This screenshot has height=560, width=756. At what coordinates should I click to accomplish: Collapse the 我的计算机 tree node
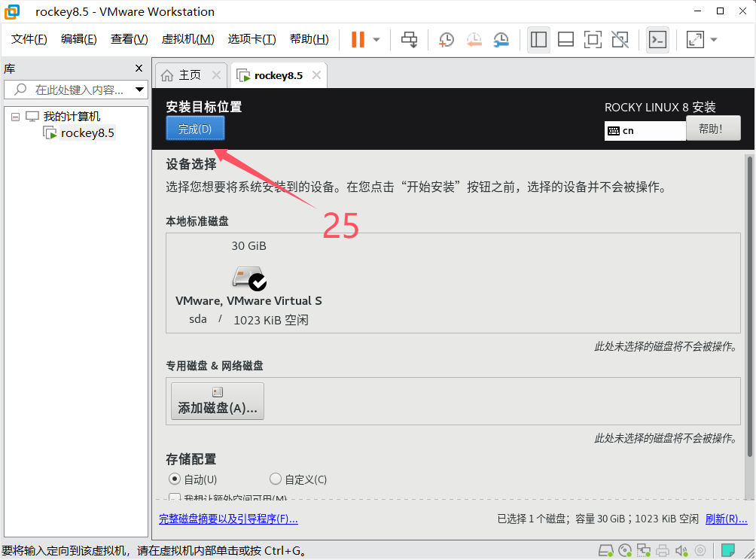click(16, 117)
